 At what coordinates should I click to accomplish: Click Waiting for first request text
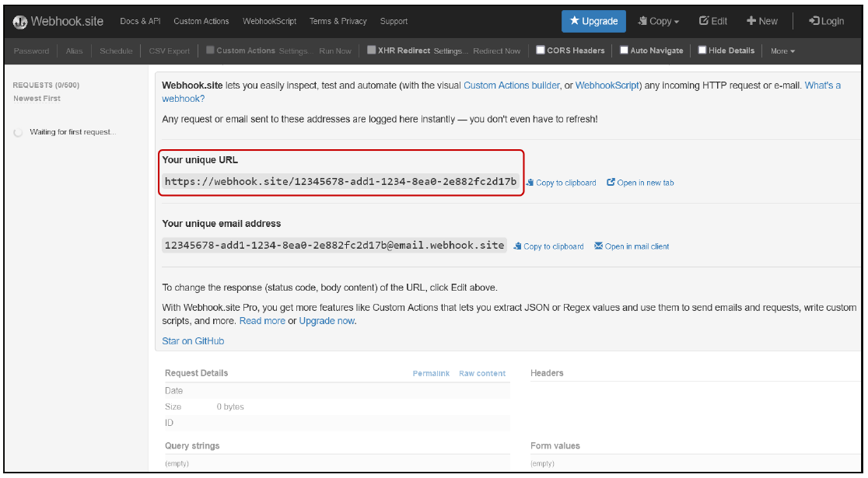(x=72, y=131)
